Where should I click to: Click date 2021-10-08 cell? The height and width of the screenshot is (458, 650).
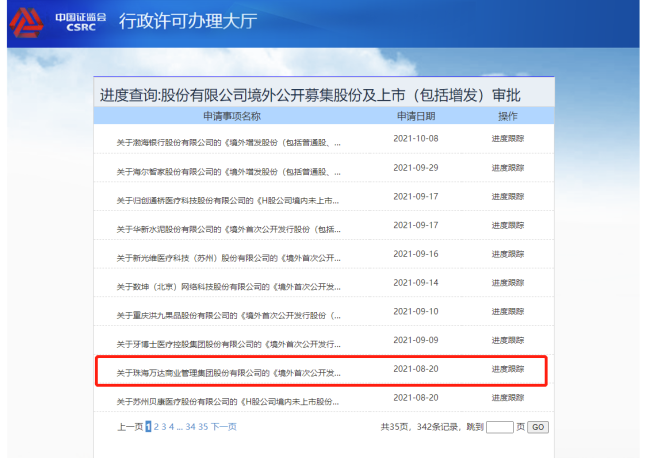[416, 138]
